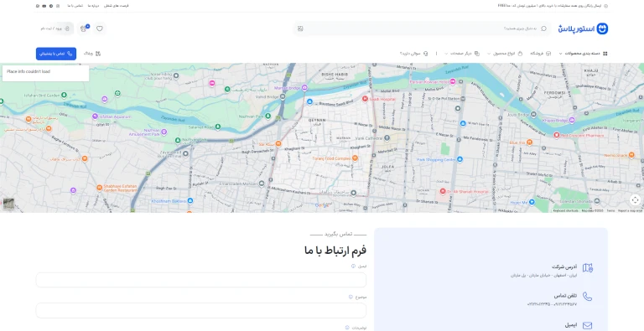Click Report a map error link

tap(630, 210)
